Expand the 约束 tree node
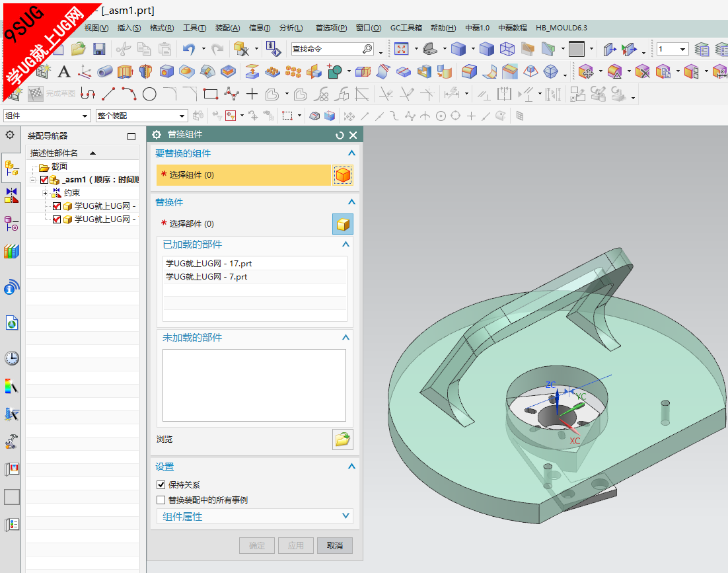The width and height of the screenshot is (728, 573). 45,193
